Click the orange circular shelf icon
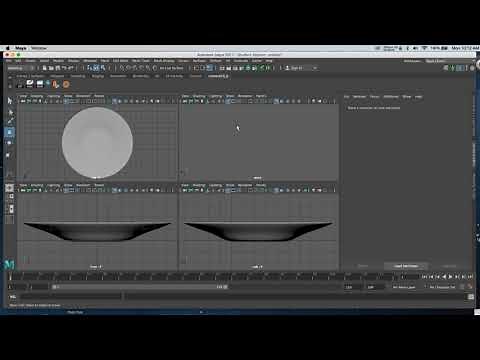The height and width of the screenshot is (360, 480). click(66, 84)
